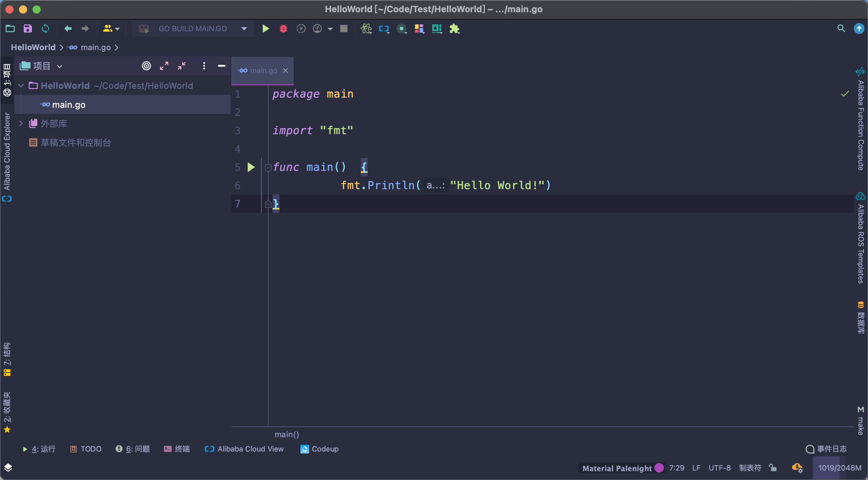The image size is (868, 480).
Task: Toggle tool window bars icon bottom-left
Action: 8,468
